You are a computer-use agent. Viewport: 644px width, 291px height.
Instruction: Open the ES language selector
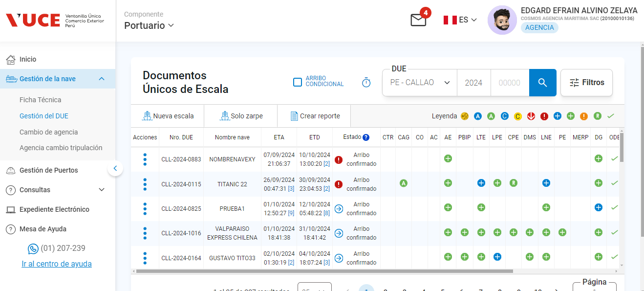(x=460, y=20)
